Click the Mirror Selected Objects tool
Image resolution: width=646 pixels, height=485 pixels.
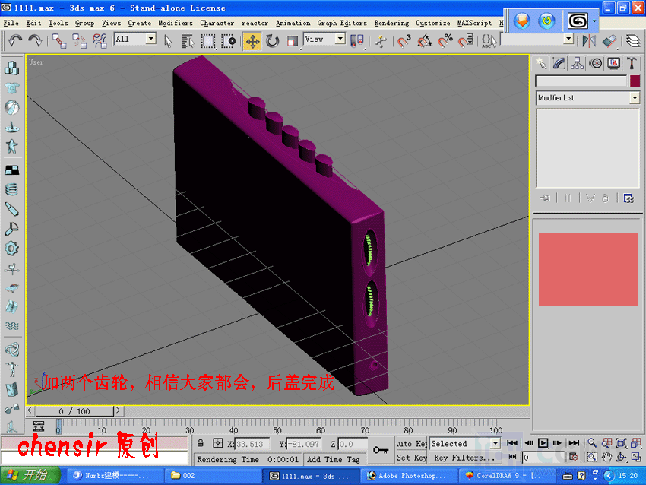pyautogui.click(x=589, y=41)
